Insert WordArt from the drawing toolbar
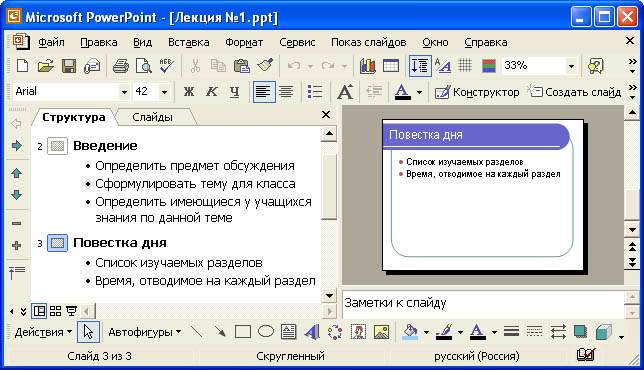The image size is (644, 370). tap(312, 332)
